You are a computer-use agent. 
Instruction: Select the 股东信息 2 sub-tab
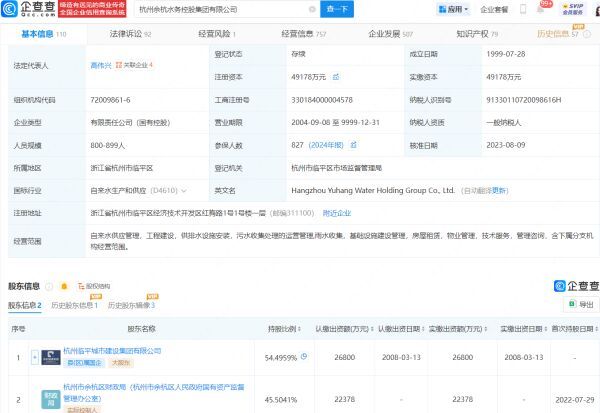click(25, 305)
